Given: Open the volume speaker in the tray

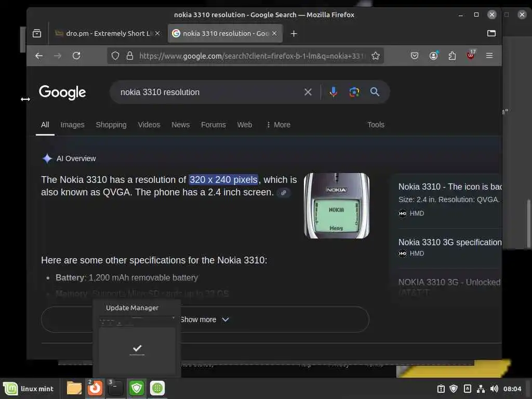Looking at the screenshot, I should tap(494, 389).
